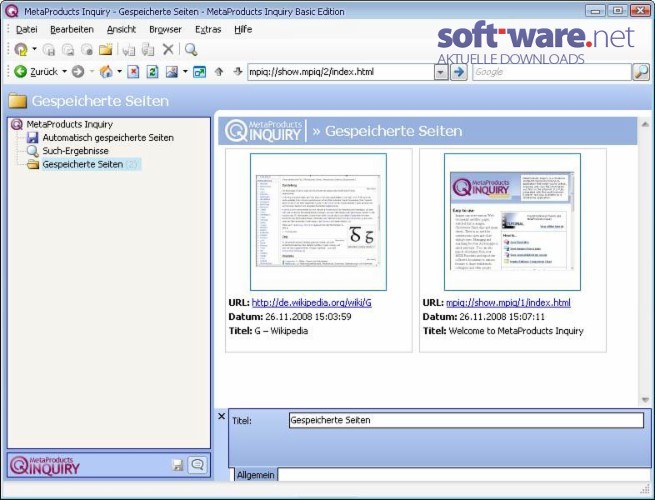The height and width of the screenshot is (500, 655).
Task: Select MetaProducts Inquiry root tree node
Action: coord(69,124)
